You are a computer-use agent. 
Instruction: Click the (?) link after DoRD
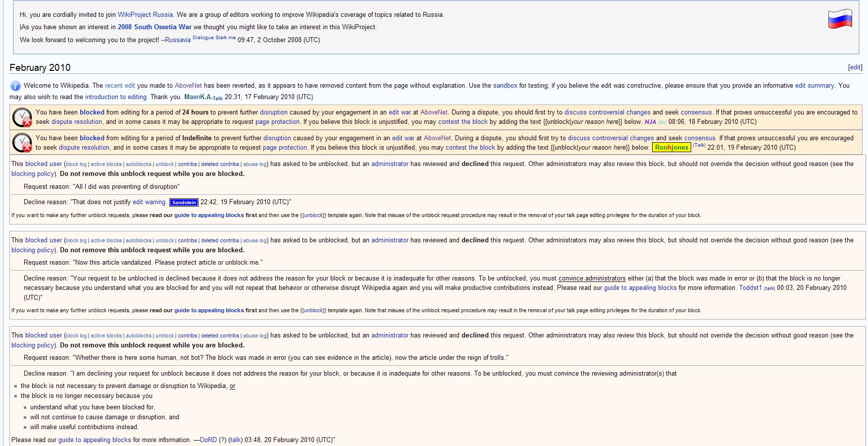223,440
